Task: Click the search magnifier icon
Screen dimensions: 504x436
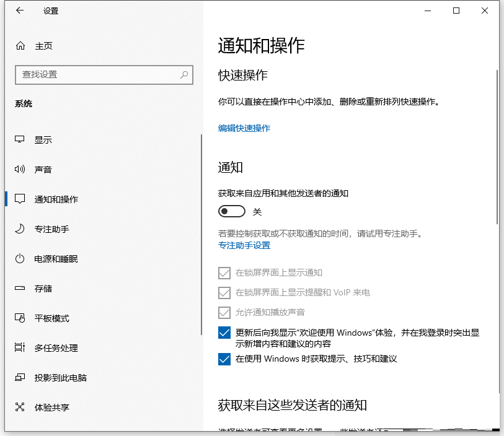Action: pos(184,74)
